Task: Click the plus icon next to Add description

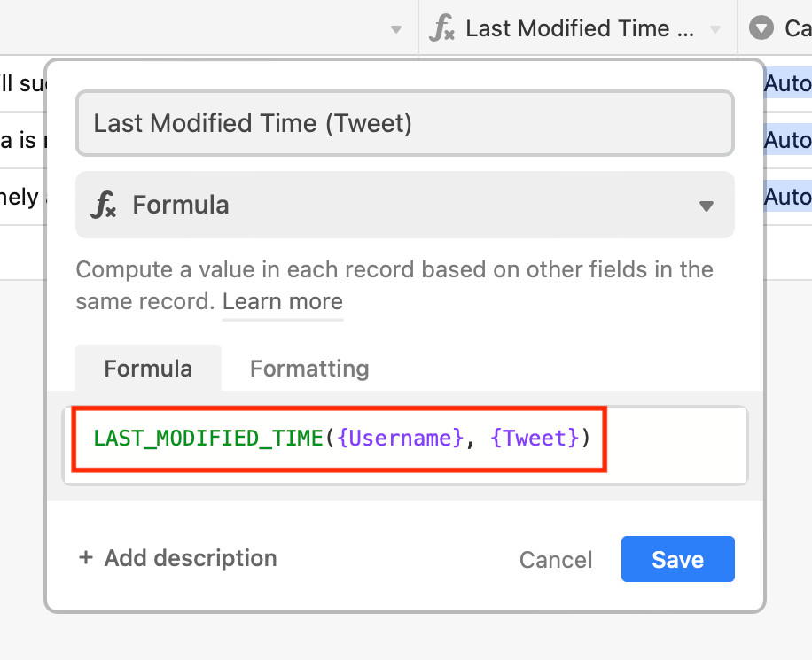Action: 86,557
